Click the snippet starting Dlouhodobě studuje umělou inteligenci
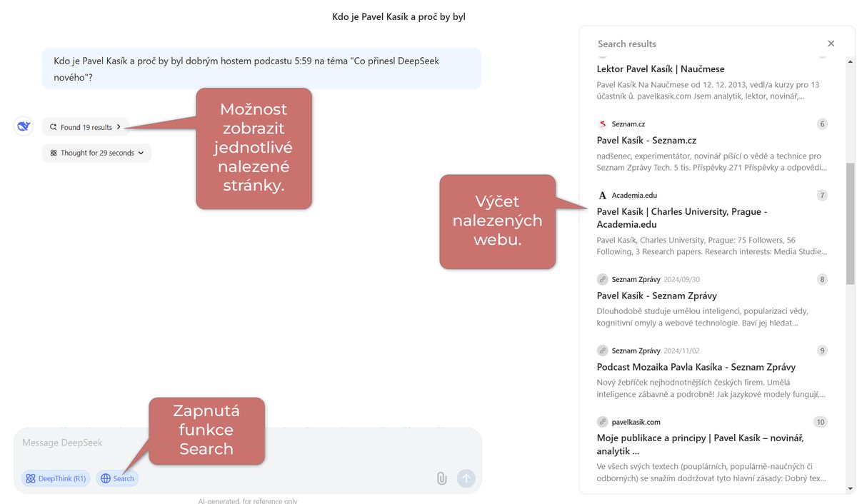Screen dimensions: 857x504 [703, 317]
